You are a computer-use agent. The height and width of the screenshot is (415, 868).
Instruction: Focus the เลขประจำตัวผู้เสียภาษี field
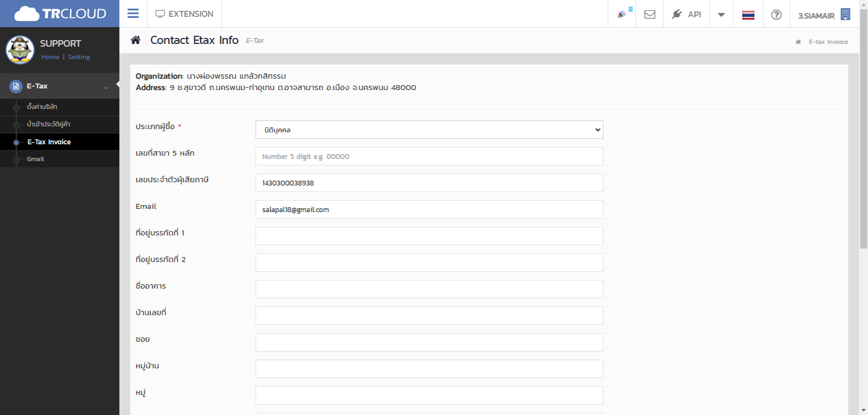point(429,183)
